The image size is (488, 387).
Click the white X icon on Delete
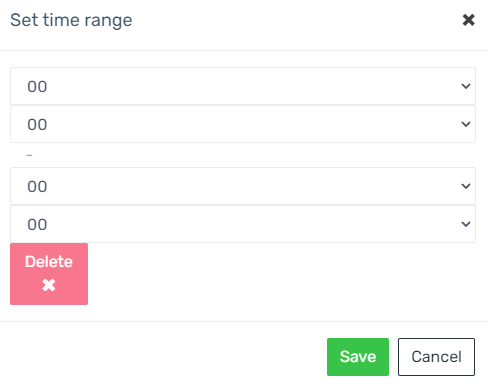(49, 285)
